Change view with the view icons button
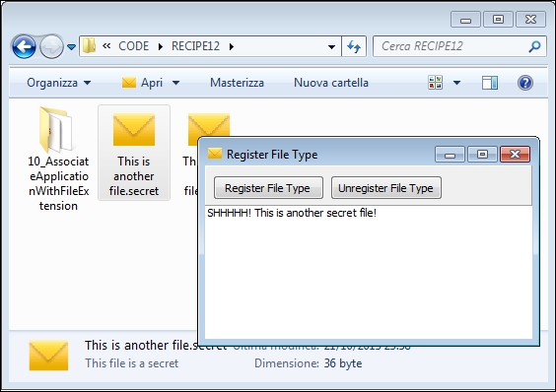This screenshot has width=556, height=392. tap(436, 83)
